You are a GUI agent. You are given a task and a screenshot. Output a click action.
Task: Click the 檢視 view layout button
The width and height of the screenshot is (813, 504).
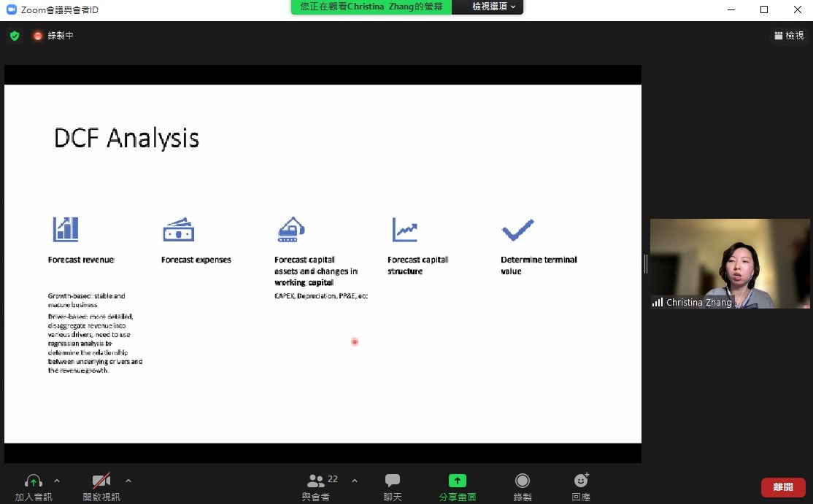tap(789, 36)
